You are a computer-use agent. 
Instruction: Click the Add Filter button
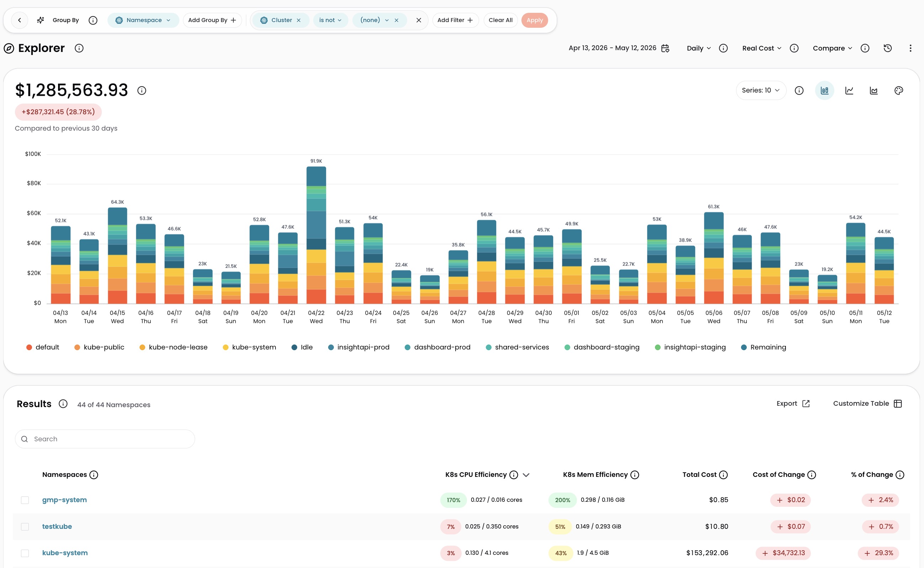click(455, 20)
